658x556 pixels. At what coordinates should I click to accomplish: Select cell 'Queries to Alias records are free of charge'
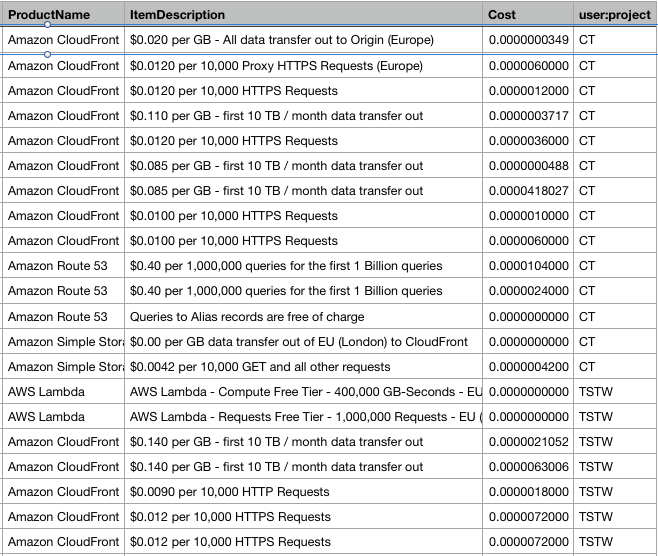click(303, 317)
